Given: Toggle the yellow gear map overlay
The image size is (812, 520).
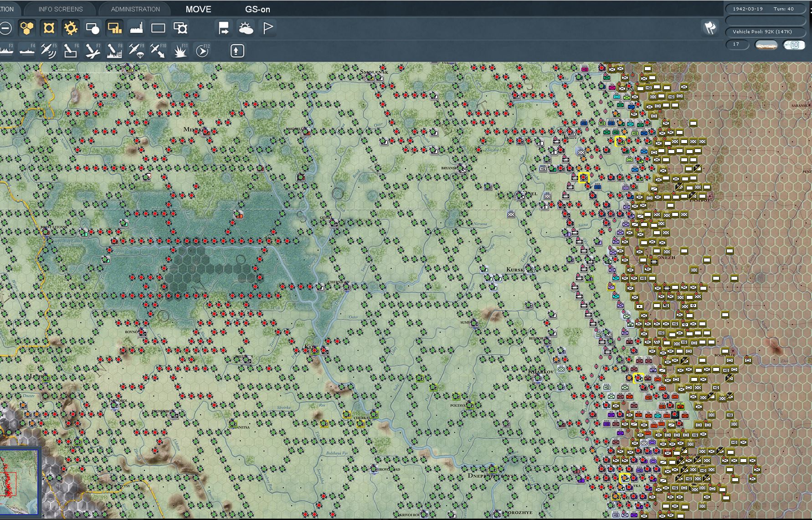Looking at the screenshot, I should (71, 28).
